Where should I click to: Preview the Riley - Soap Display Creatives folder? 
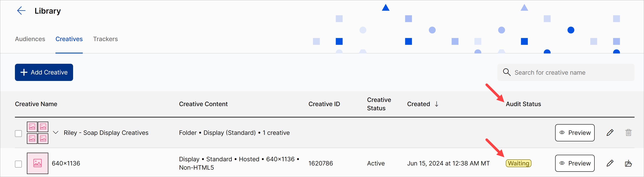point(574,133)
